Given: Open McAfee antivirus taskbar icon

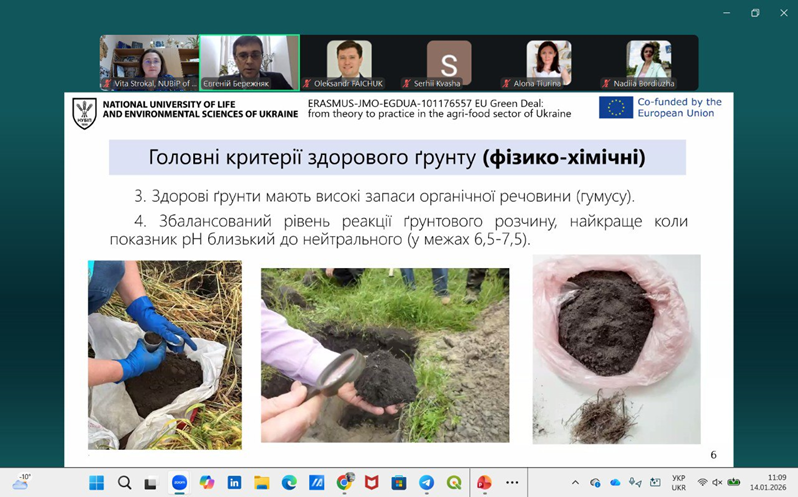Looking at the screenshot, I should coord(371,482).
